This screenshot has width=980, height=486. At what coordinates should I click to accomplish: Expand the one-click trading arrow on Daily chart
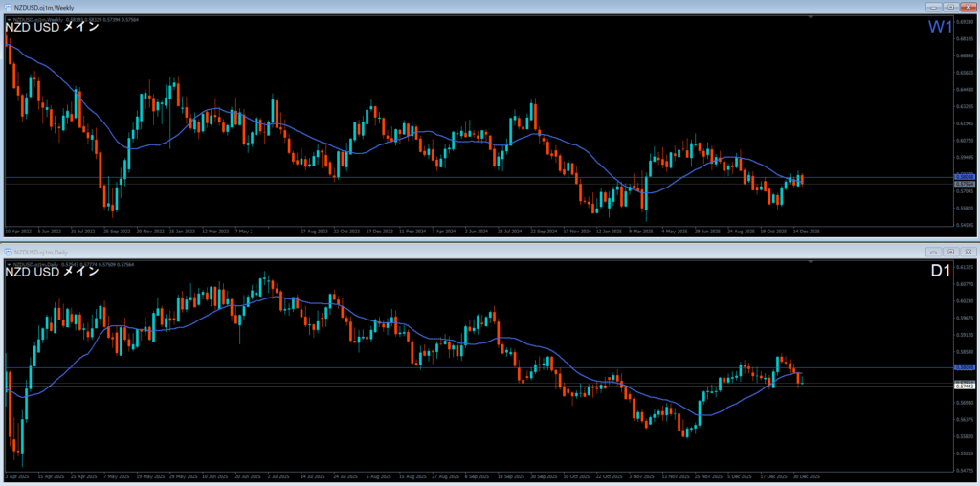(x=9, y=262)
